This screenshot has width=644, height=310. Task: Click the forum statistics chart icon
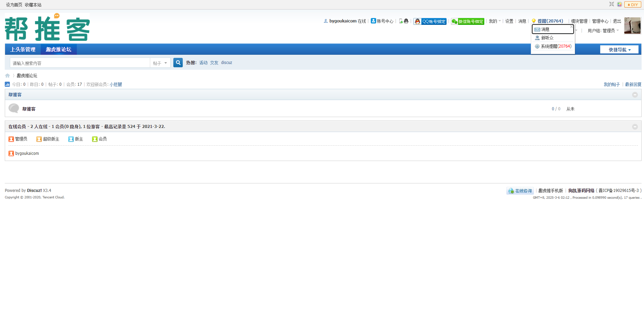tap(7, 84)
